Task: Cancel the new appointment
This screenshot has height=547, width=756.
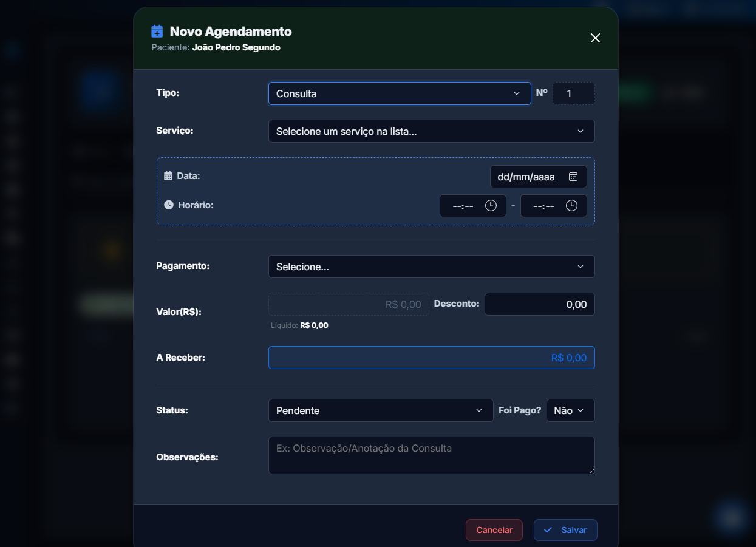Action: point(494,530)
